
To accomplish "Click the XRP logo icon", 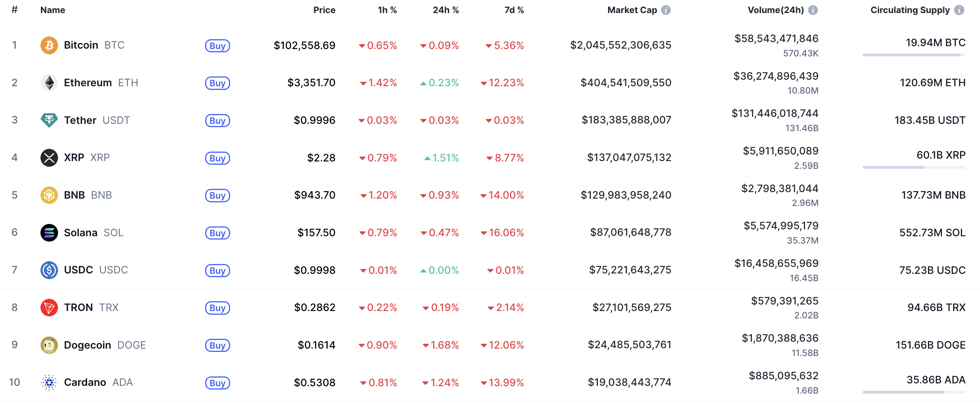I will click(49, 158).
